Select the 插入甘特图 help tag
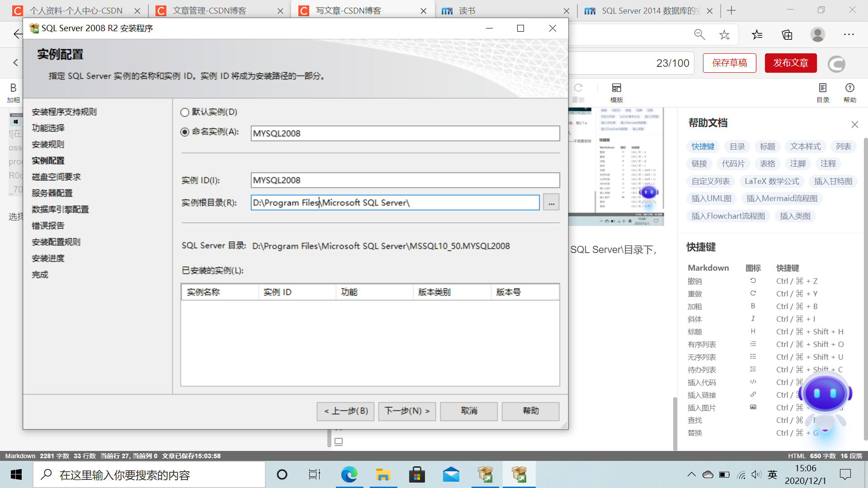 [833, 181]
